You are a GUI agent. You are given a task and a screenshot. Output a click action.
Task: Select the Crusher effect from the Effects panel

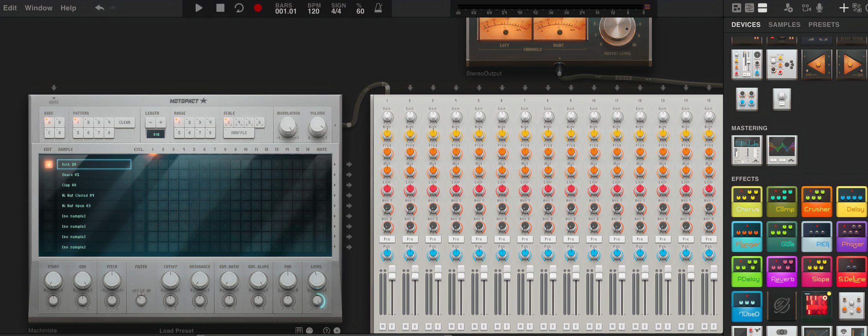coord(817,202)
